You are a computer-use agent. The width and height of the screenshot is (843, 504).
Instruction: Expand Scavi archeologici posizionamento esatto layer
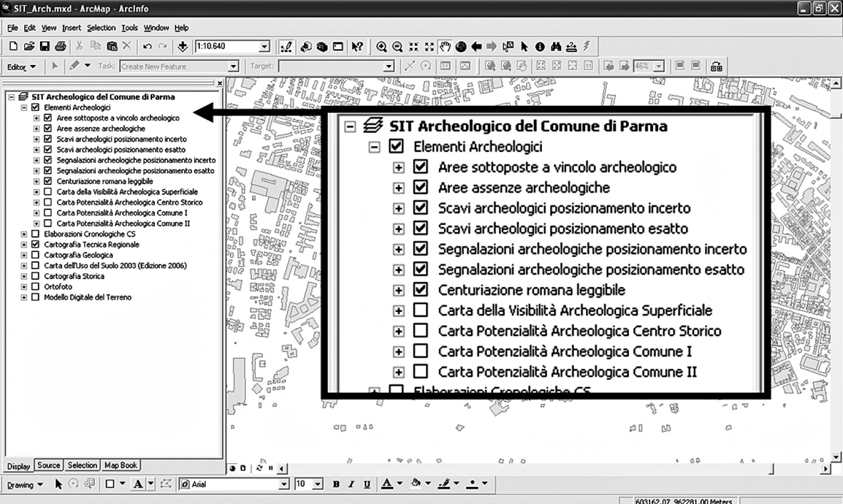coord(36,150)
